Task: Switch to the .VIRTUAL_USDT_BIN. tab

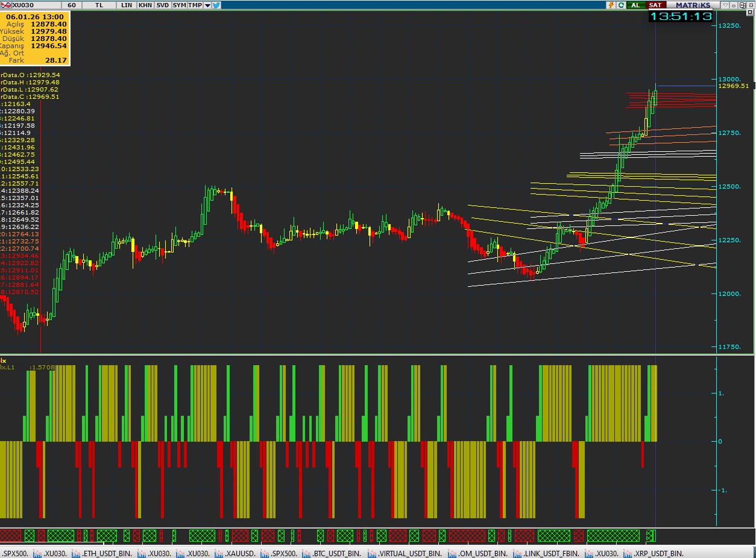Action: [x=405, y=553]
